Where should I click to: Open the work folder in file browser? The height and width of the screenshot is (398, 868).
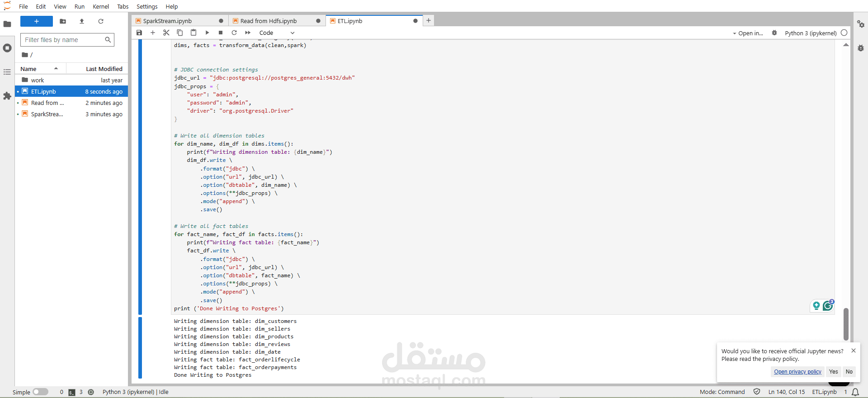[x=38, y=80]
